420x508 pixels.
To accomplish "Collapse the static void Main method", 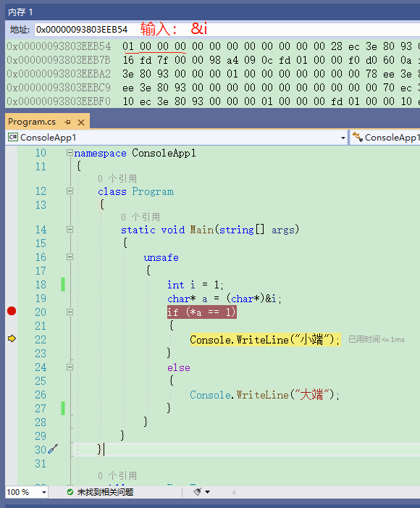I will click(x=70, y=230).
